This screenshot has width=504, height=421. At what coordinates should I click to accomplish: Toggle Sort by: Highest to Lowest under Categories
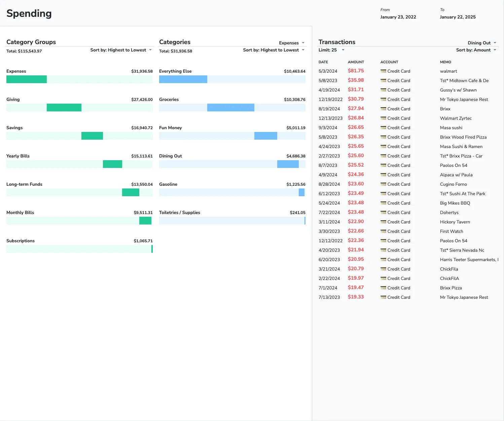[273, 50]
